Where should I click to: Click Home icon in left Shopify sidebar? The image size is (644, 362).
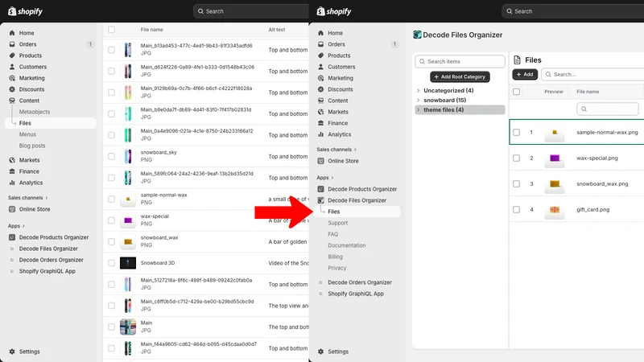12,33
